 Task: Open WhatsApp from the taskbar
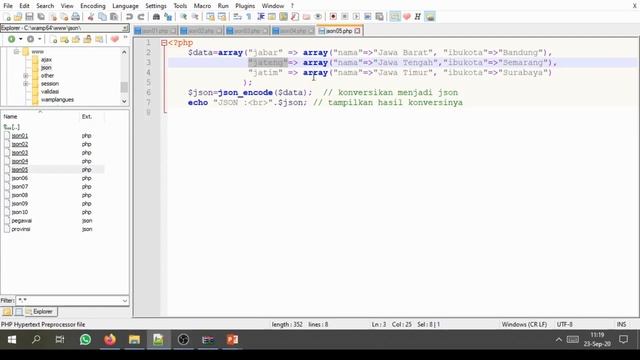click(x=85, y=340)
